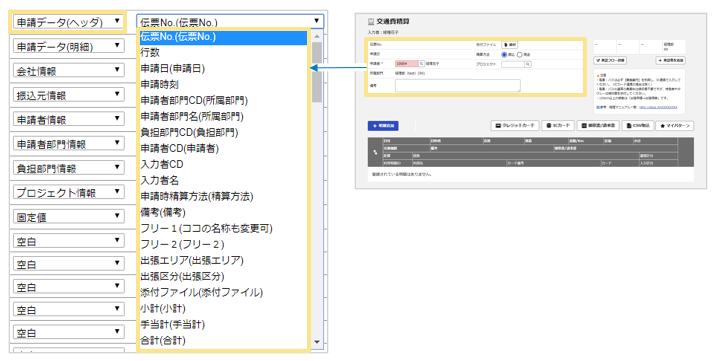
Task: Click the 承認者を追加 button
Action: (670, 60)
